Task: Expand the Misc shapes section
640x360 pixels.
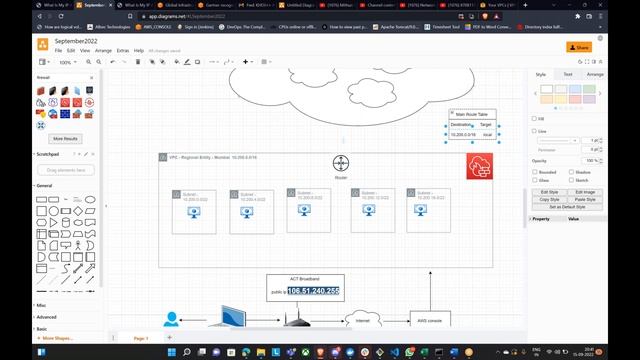Action: 41,305
